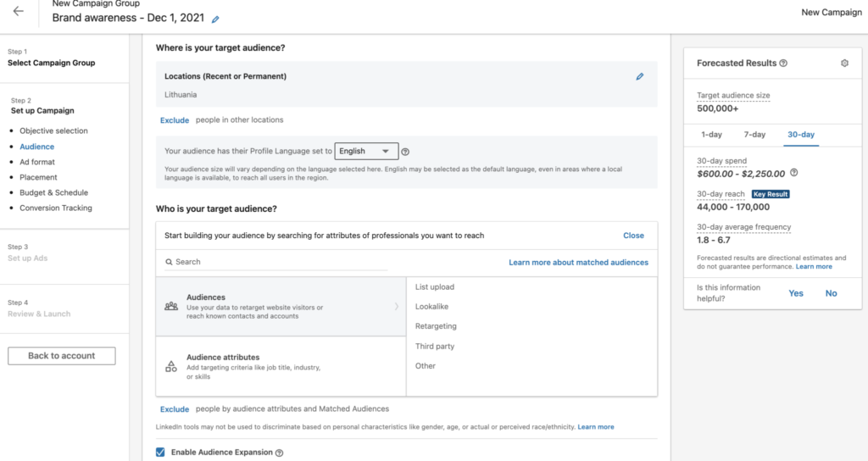The image size is (868, 461).
Task: Expand the Audience attributes category
Action: (281, 366)
